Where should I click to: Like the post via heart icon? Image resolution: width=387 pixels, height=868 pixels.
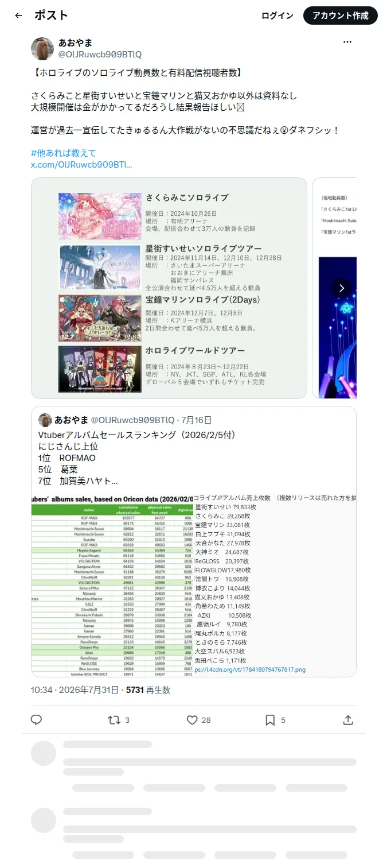[192, 720]
